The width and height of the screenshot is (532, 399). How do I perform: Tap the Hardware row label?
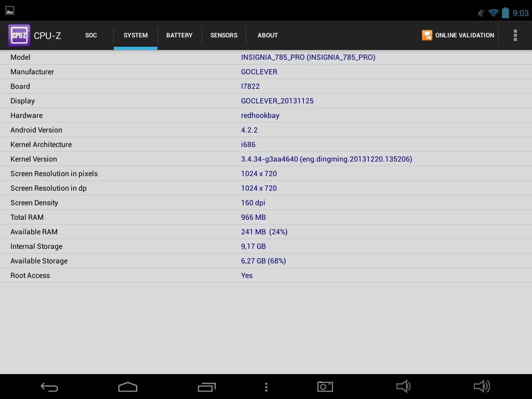(x=26, y=116)
